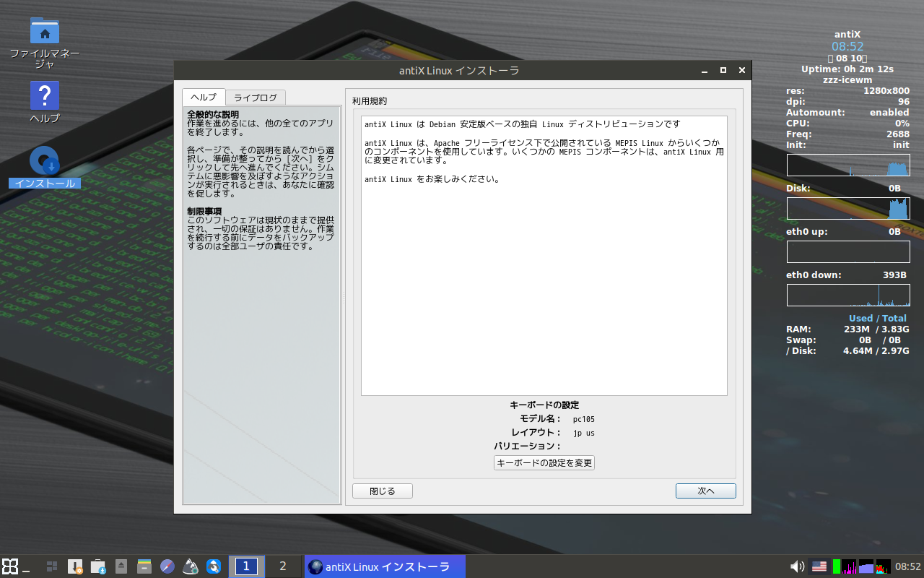The image size is (924, 578).
Task: Click the magenta network monitor tray graph
Action: (x=849, y=566)
